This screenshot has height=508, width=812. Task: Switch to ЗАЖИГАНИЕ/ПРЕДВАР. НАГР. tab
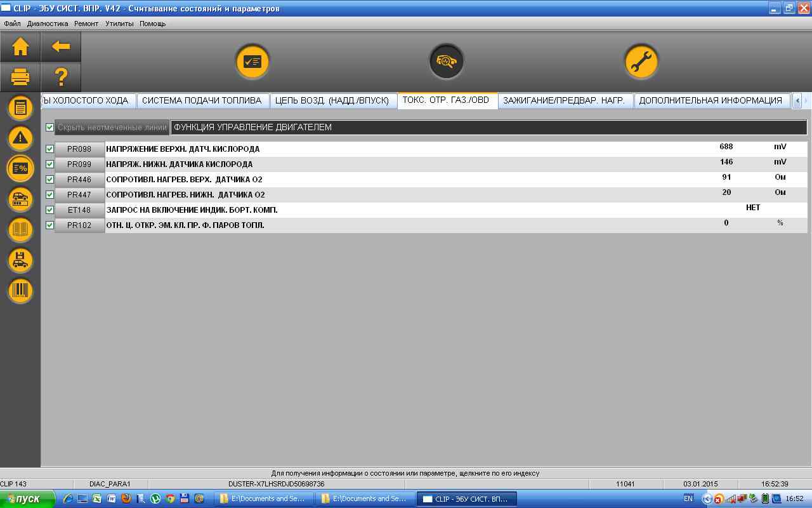[563, 100]
